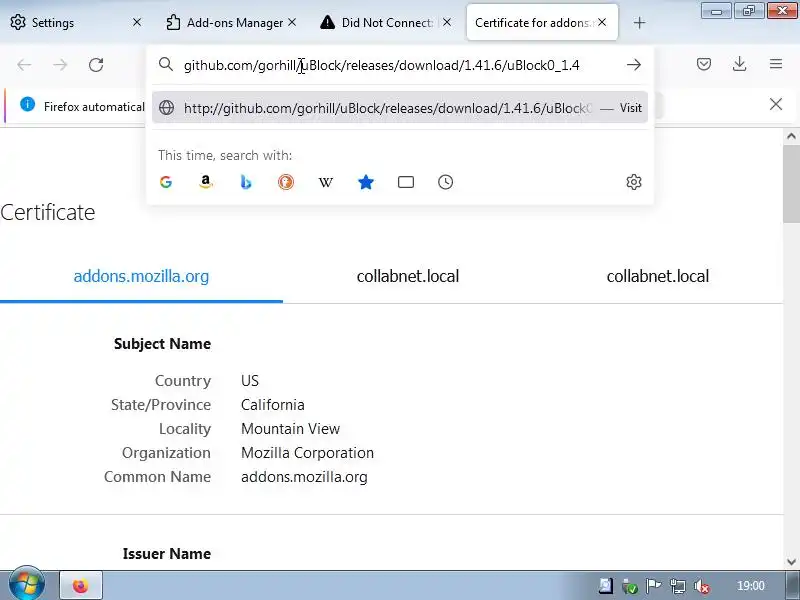Search in History clock icon

tap(445, 182)
